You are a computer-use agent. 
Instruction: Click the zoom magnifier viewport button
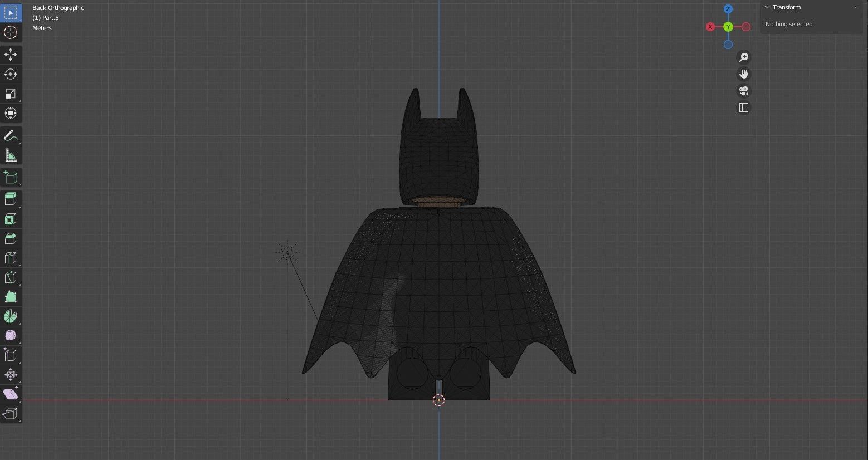click(743, 57)
